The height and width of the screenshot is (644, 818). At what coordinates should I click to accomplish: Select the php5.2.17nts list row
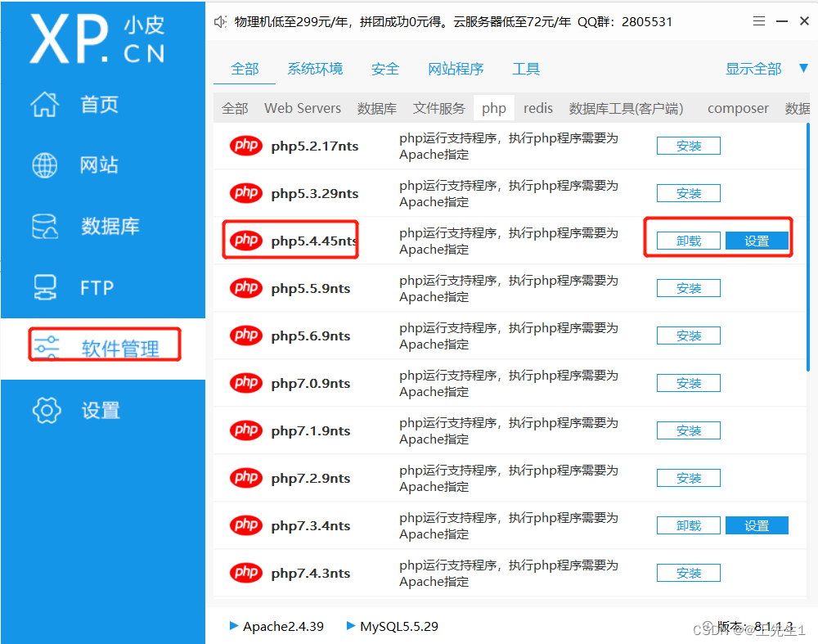409,146
